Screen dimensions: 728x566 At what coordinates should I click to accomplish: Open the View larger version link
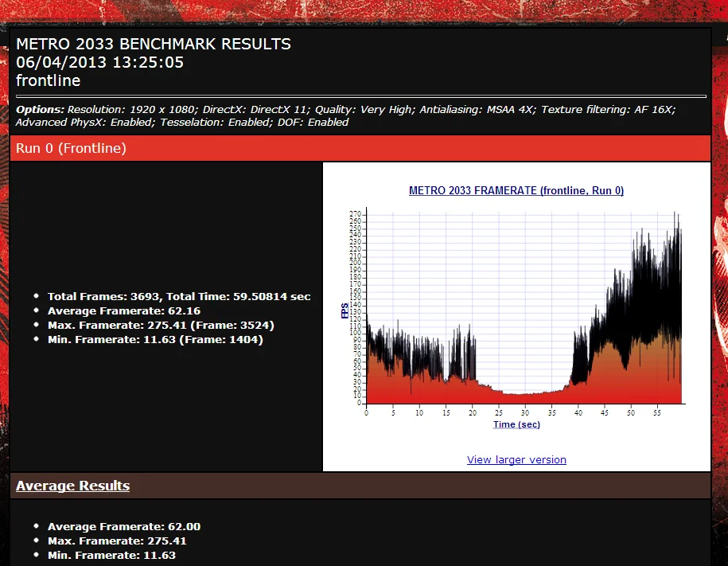(x=516, y=459)
